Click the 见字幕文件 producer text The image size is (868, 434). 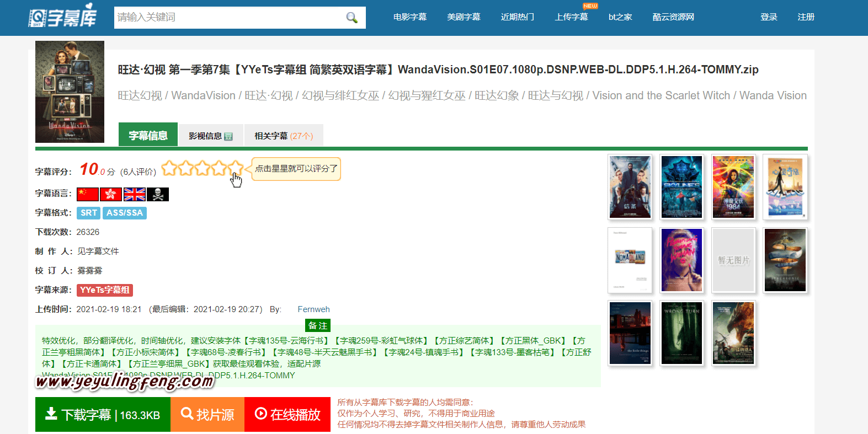tap(98, 251)
